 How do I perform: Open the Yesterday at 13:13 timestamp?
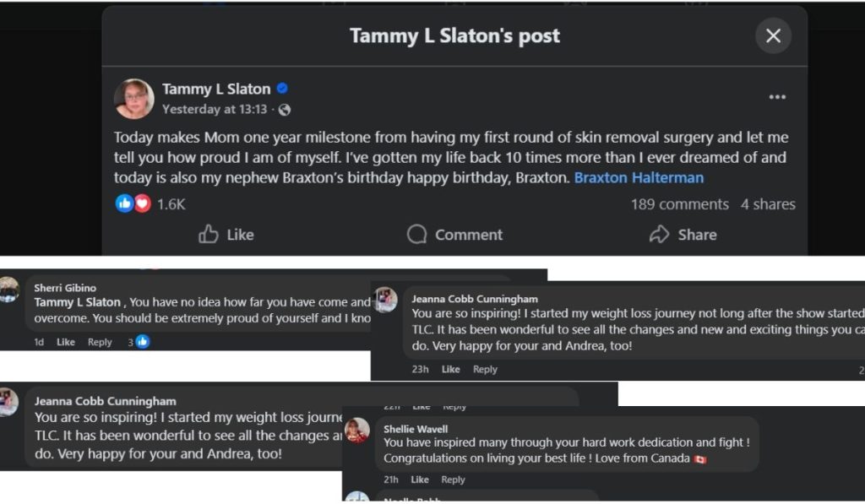coord(215,110)
